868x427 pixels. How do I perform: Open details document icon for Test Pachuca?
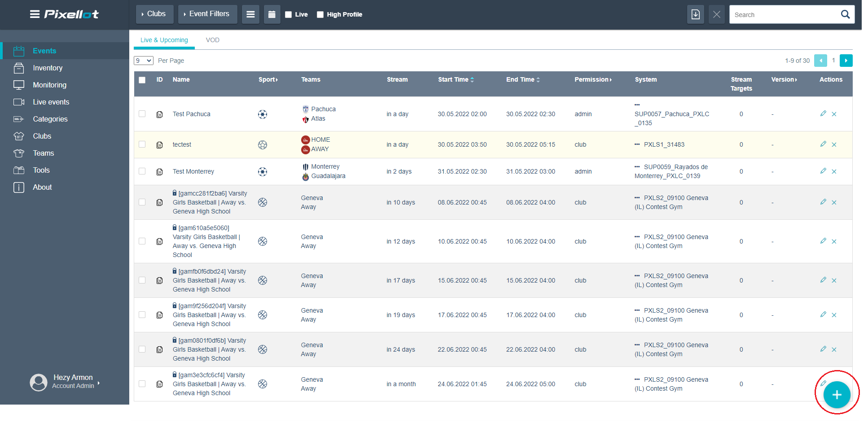[x=159, y=114]
